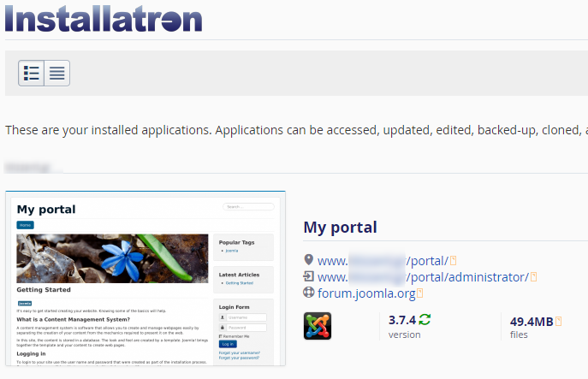Click Search box in the portal thumbnail
Image resolution: width=588 pixels, height=379 pixels.
pos(248,206)
